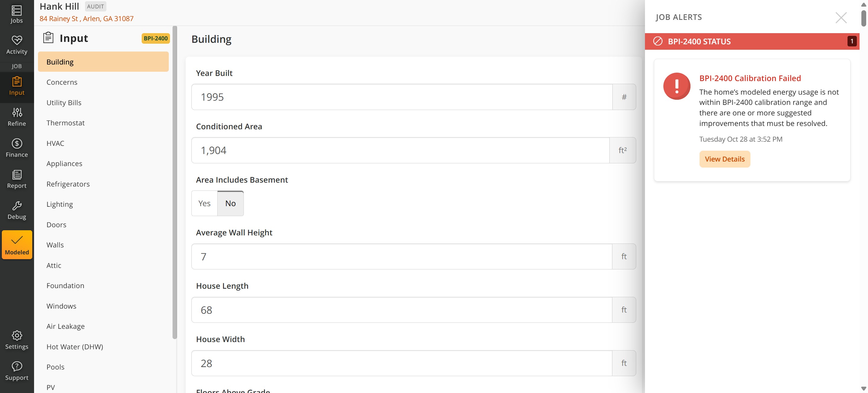Set Area Includes Basement to No
Screen dimensions: 868x393
pos(230,203)
